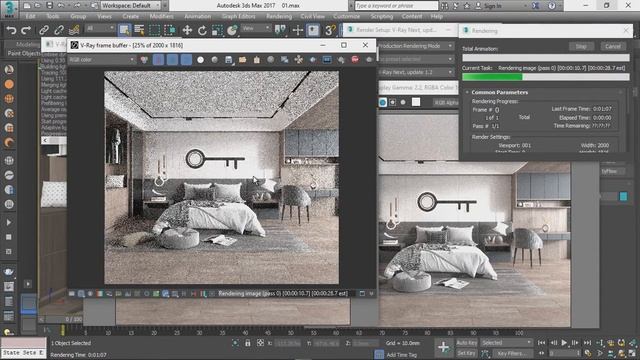Click the Auto Key button
Viewport: 640px width, 360px height.
(x=467, y=343)
